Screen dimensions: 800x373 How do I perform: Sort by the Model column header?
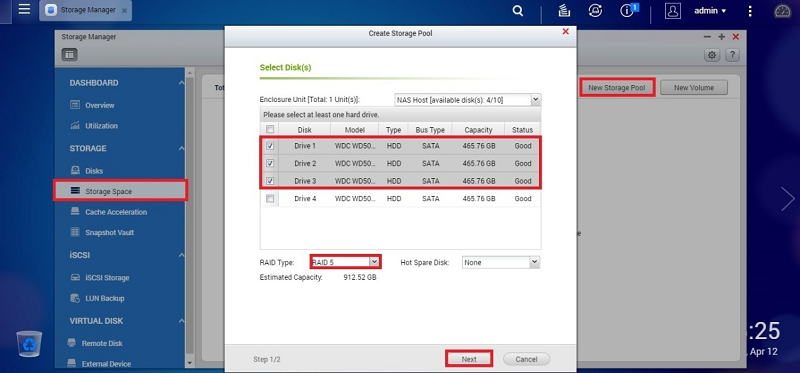[x=355, y=130]
